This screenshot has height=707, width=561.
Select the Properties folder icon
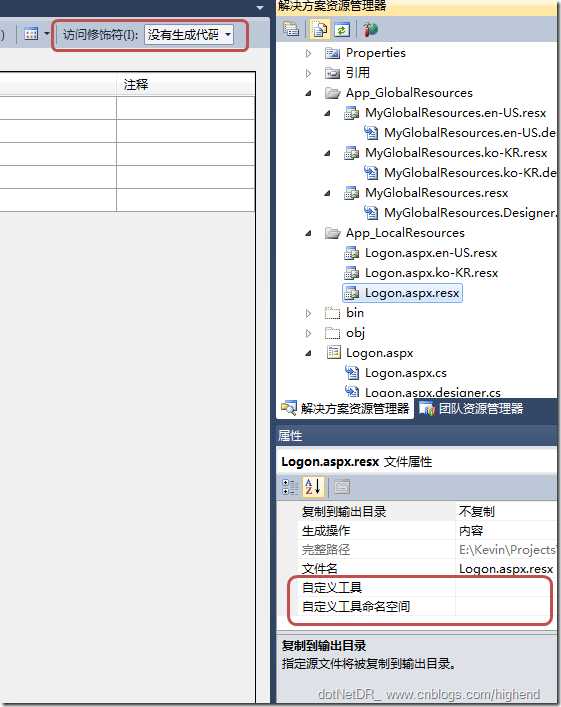click(332, 53)
